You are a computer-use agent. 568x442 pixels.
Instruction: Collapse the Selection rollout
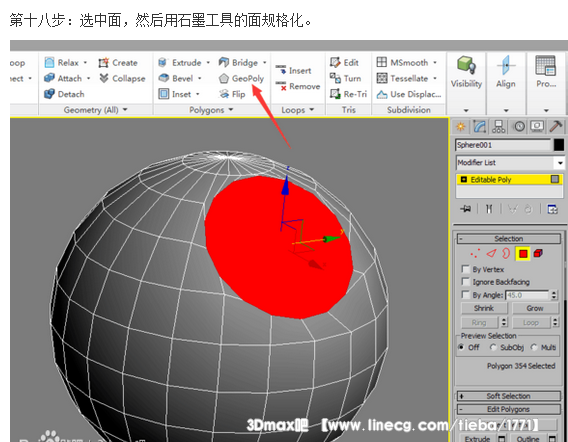(509, 239)
